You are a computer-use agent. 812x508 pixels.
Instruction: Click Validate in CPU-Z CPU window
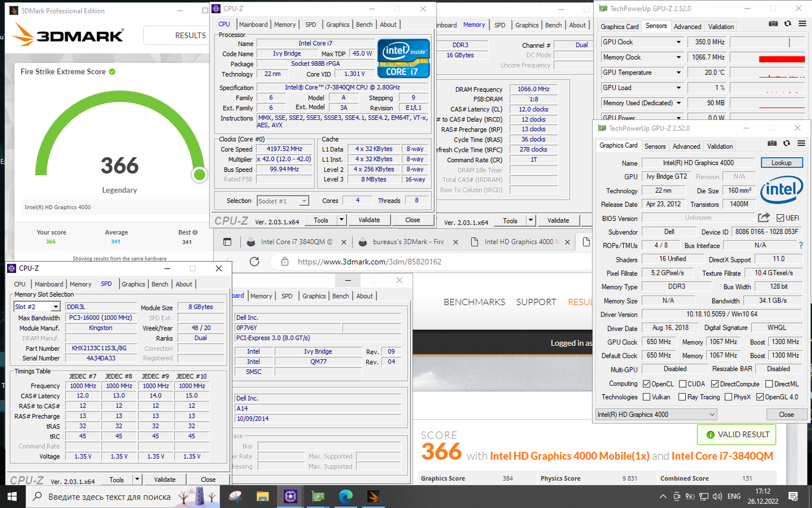[x=369, y=220]
